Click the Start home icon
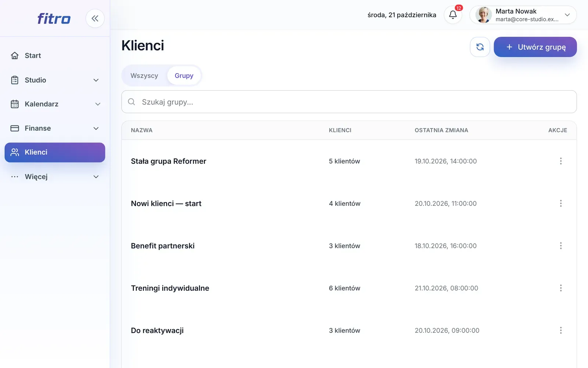Image resolution: width=588 pixels, height=368 pixels. tap(15, 56)
